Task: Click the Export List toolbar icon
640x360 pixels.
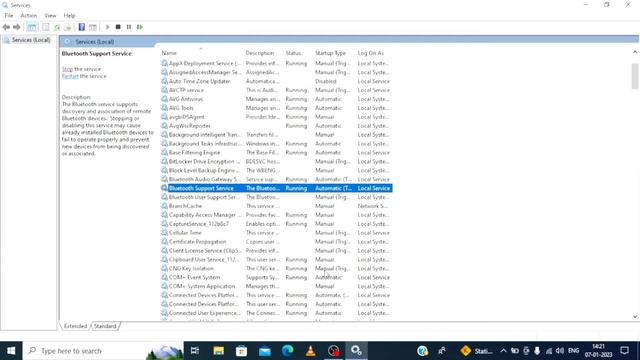Action: [68, 27]
